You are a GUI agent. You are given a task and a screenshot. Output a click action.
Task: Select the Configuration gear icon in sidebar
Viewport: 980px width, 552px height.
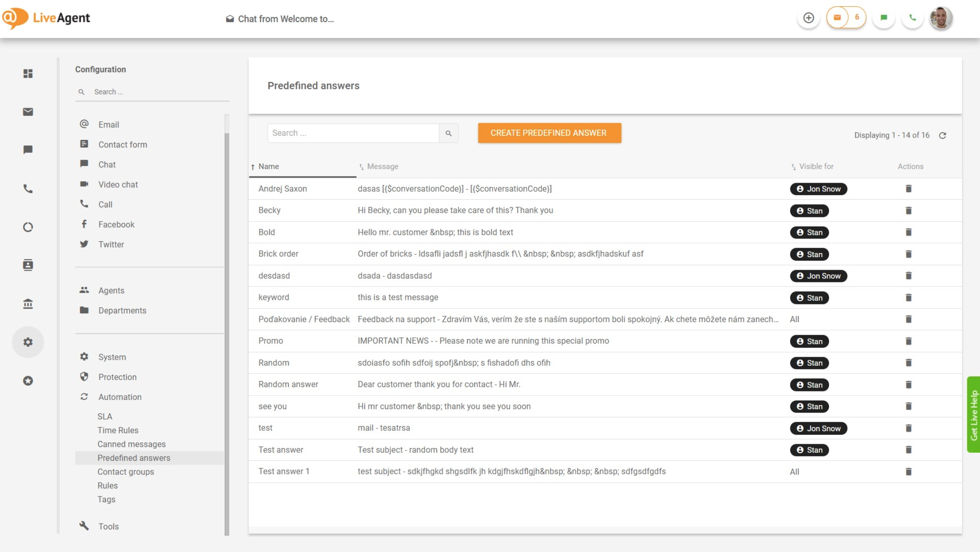click(28, 342)
